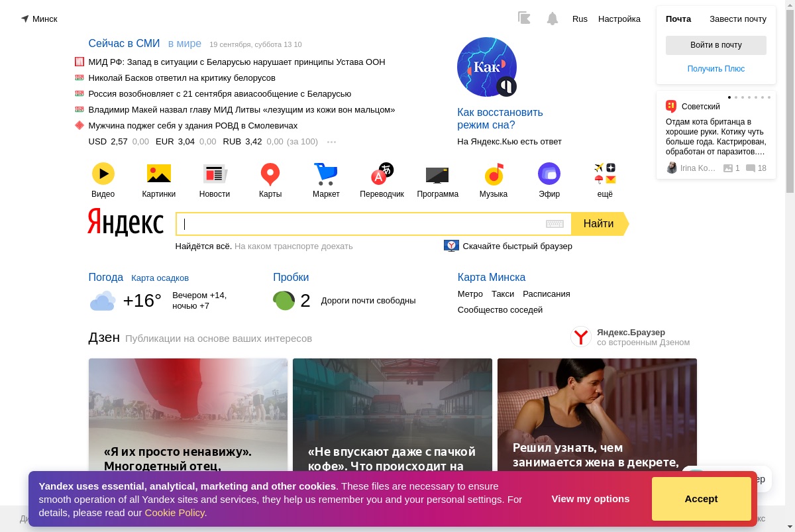Open the on-screen keyboard icon in search
Viewport: 795px width, 532px height.
click(x=555, y=224)
